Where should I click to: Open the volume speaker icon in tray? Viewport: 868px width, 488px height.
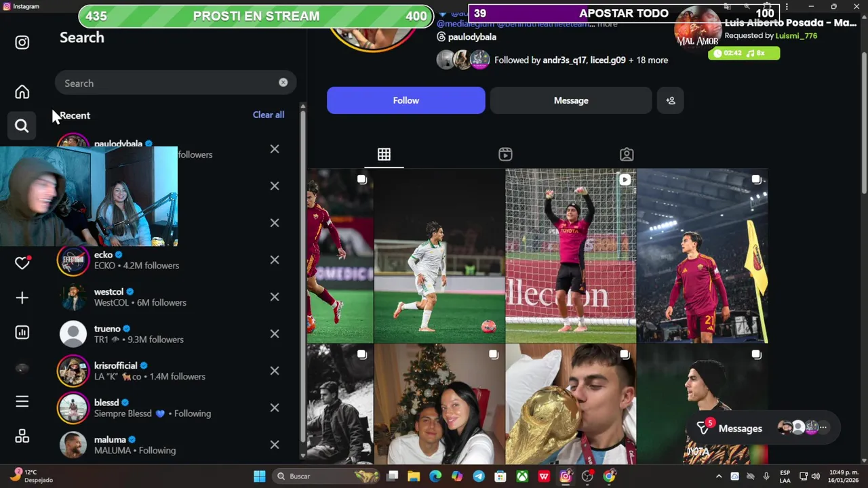(x=816, y=476)
